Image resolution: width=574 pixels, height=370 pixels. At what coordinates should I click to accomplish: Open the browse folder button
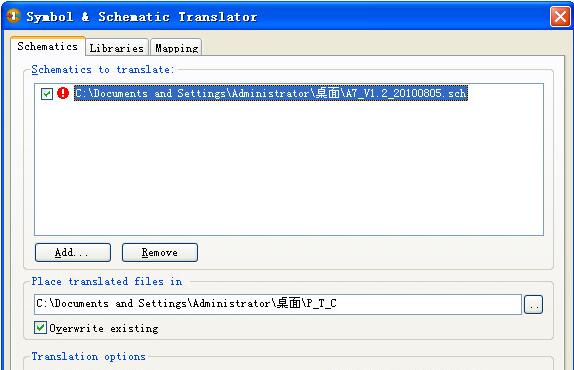click(533, 304)
